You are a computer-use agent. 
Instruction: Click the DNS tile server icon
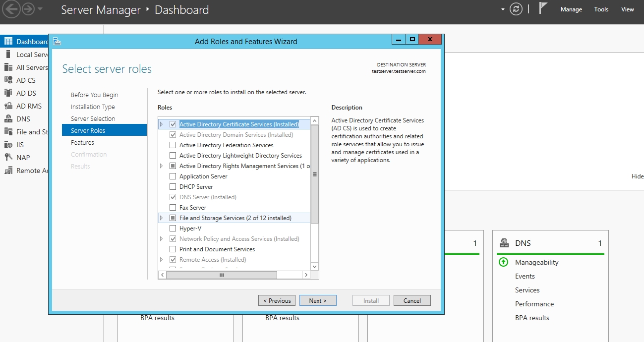pyautogui.click(x=504, y=243)
